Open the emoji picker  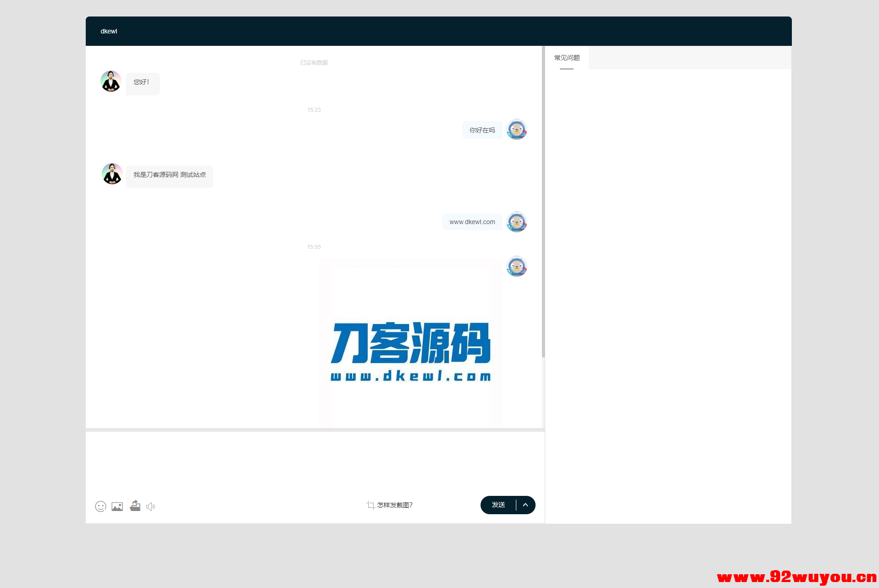[100, 506]
